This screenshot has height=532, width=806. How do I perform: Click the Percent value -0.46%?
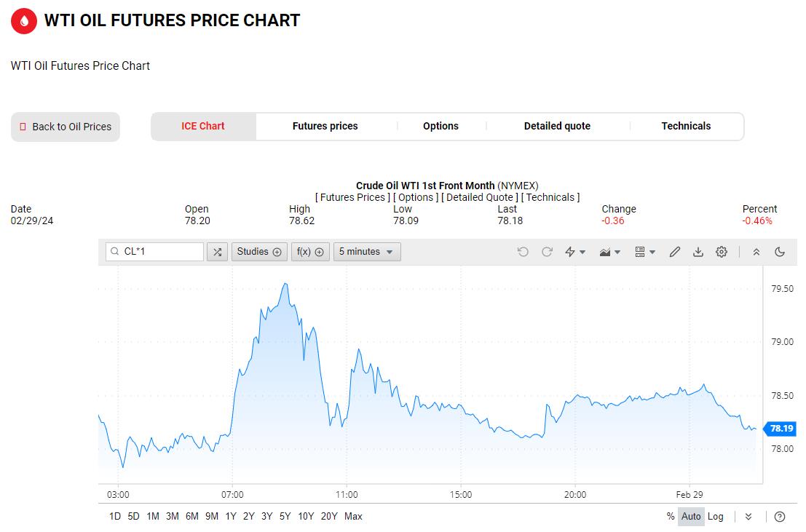(x=757, y=221)
